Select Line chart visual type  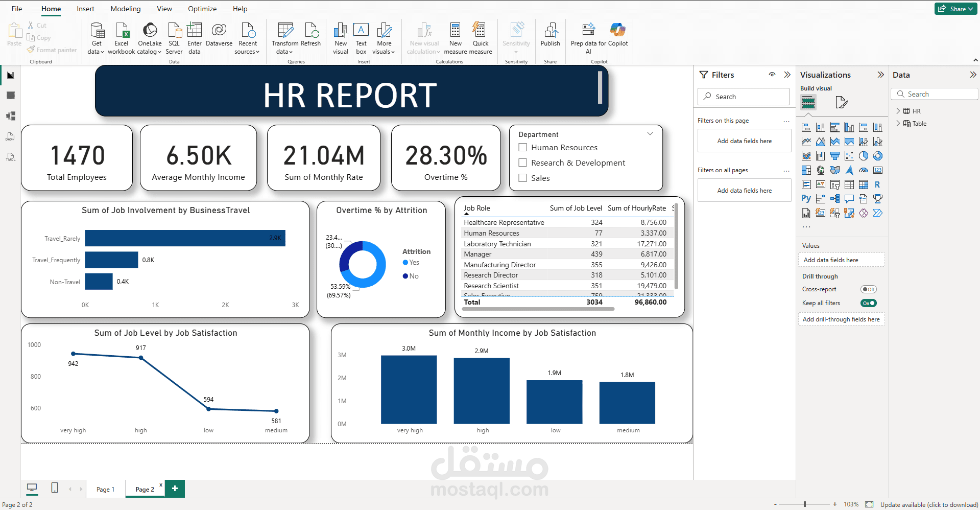pos(806,142)
